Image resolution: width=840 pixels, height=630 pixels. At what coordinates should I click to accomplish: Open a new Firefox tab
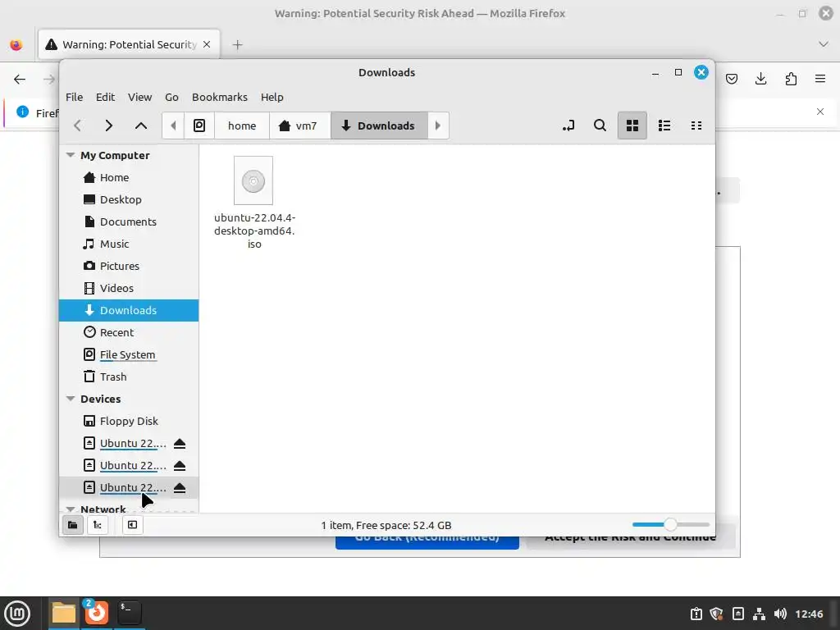point(237,44)
